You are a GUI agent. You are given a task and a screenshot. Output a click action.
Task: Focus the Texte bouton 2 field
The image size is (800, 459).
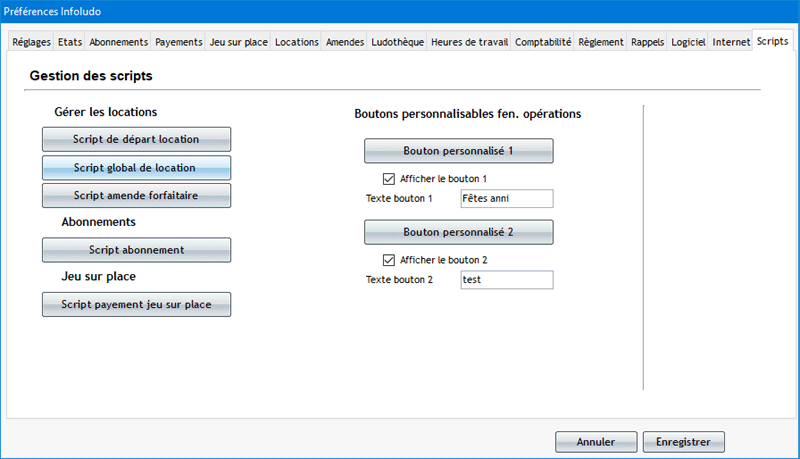coord(506,280)
